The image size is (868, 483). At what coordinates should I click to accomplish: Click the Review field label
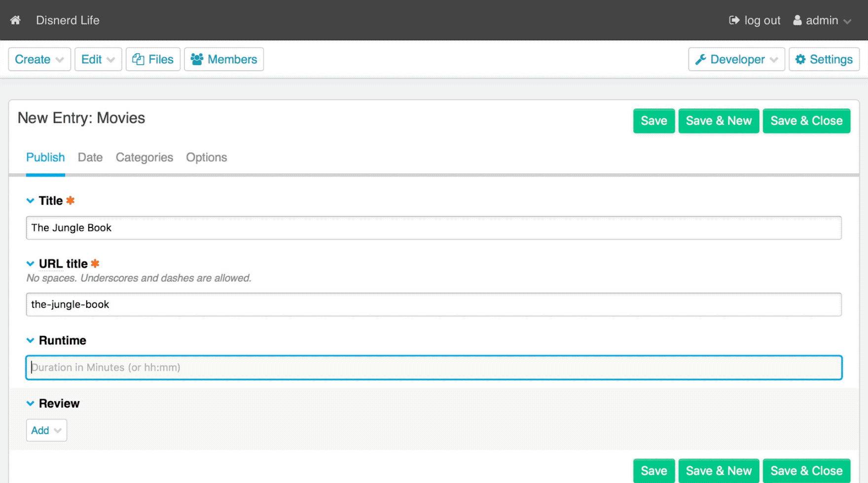[x=59, y=404]
